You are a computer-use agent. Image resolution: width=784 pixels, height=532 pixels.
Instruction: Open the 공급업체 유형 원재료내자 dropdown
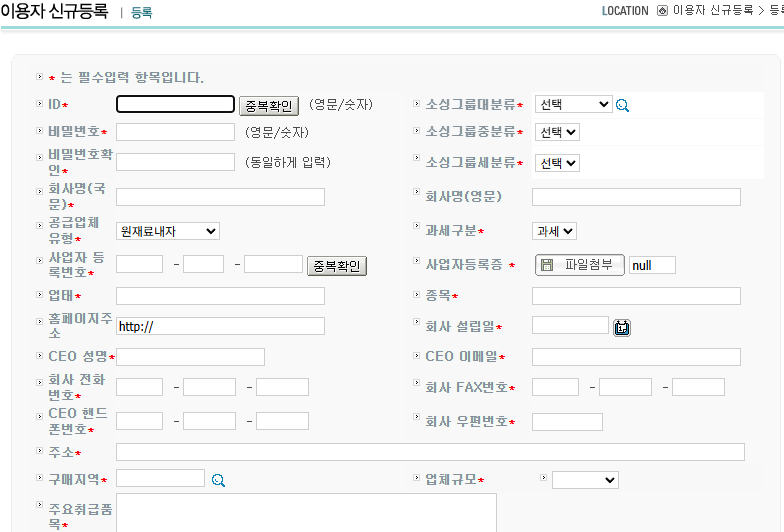[168, 231]
